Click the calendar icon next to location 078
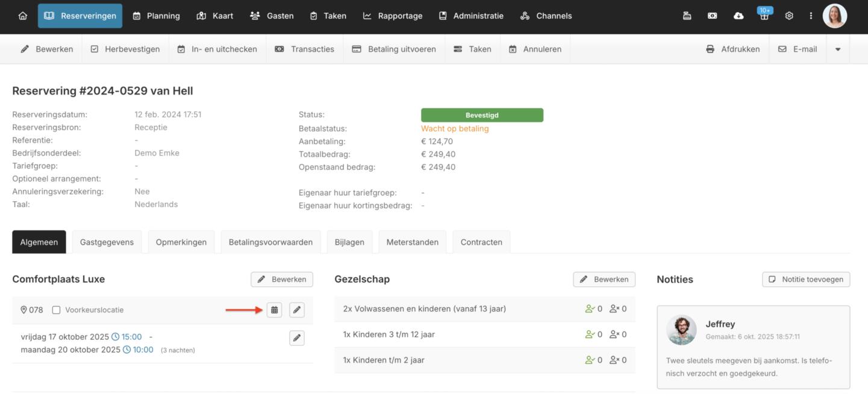 (x=274, y=310)
